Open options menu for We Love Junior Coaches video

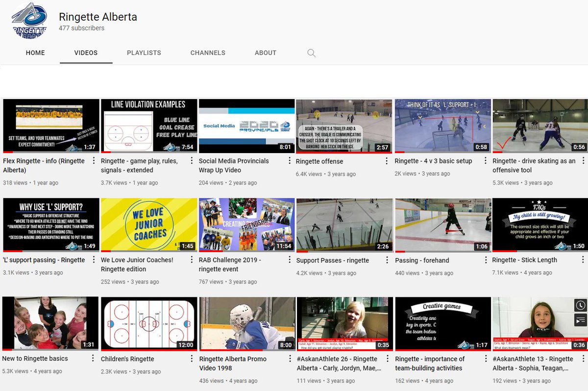coord(192,260)
